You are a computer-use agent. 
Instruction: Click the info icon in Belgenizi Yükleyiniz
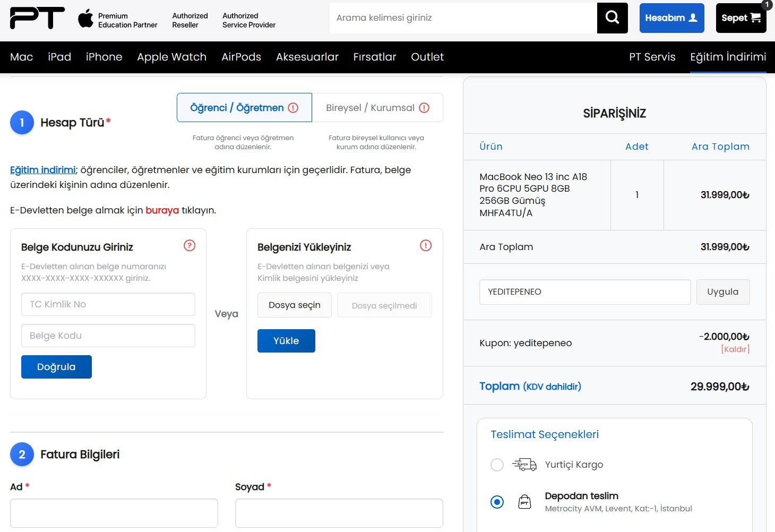coord(426,245)
